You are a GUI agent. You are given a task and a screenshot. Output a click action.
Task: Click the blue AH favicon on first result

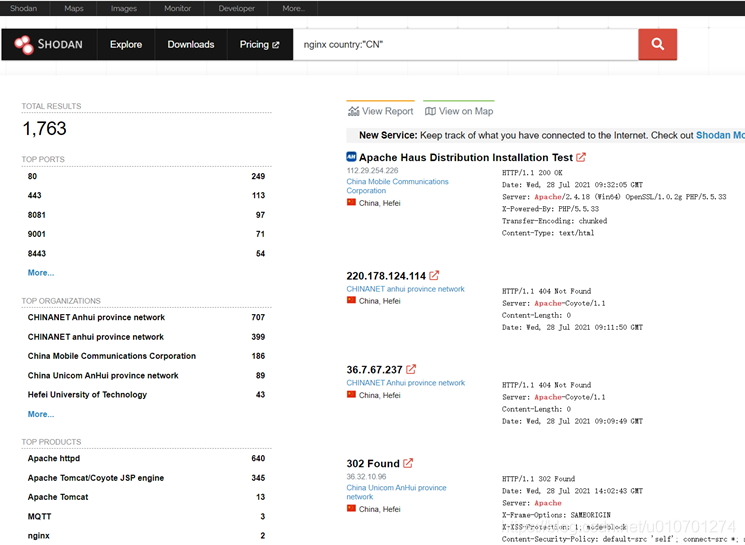(x=351, y=157)
